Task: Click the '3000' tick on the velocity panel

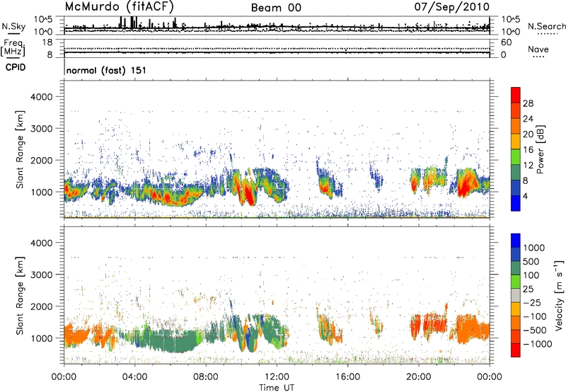Action: [x=42, y=275]
